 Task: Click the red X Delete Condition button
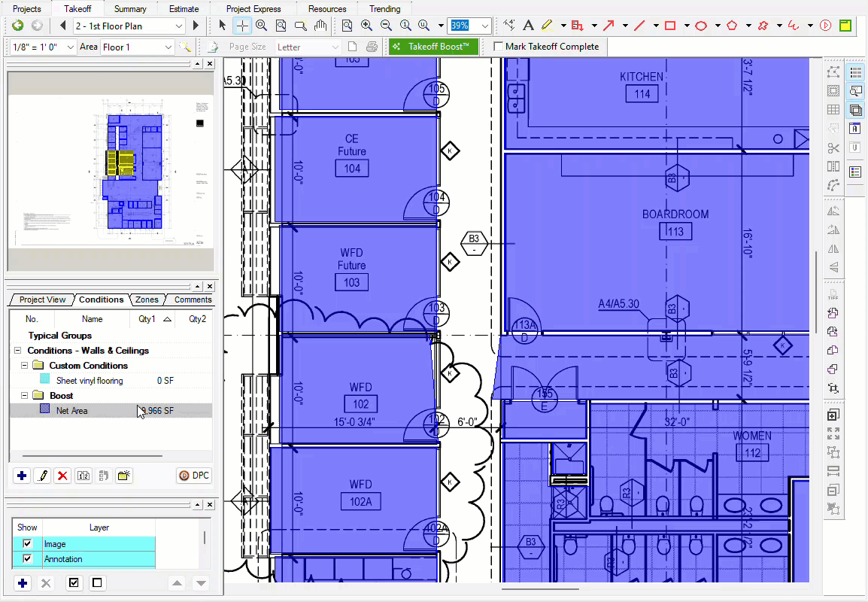[62, 476]
